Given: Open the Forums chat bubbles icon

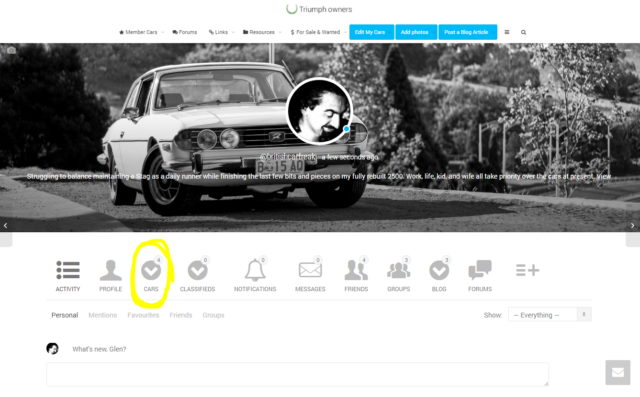Looking at the screenshot, I should click(x=480, y=270).
